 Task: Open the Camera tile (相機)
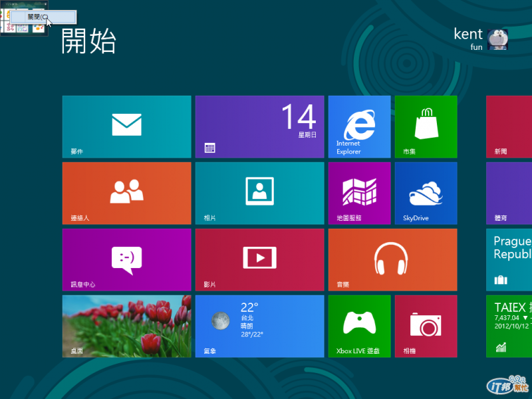tap(426, 326)
